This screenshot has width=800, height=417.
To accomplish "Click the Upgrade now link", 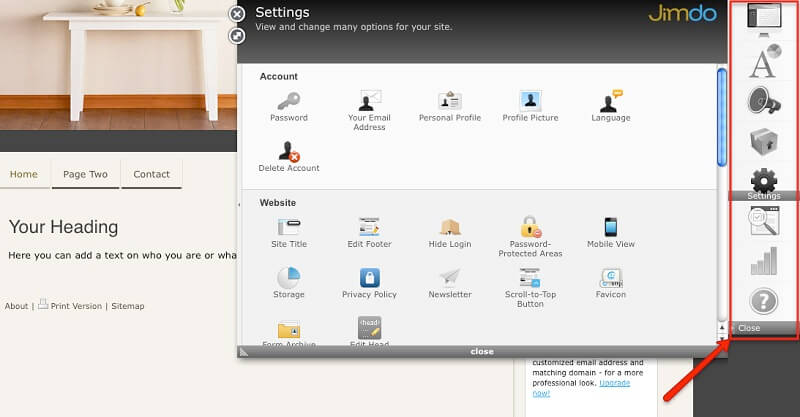I will 582,388.
